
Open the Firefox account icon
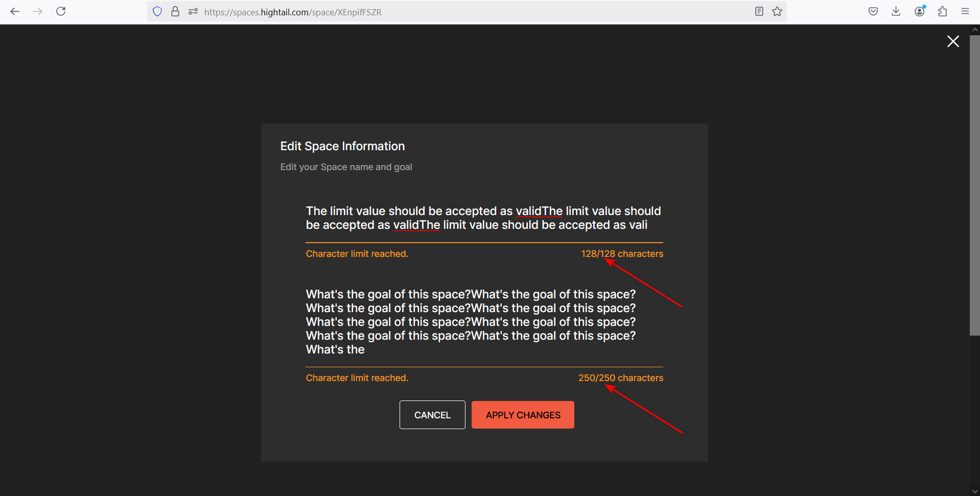[x=920, y=11]
